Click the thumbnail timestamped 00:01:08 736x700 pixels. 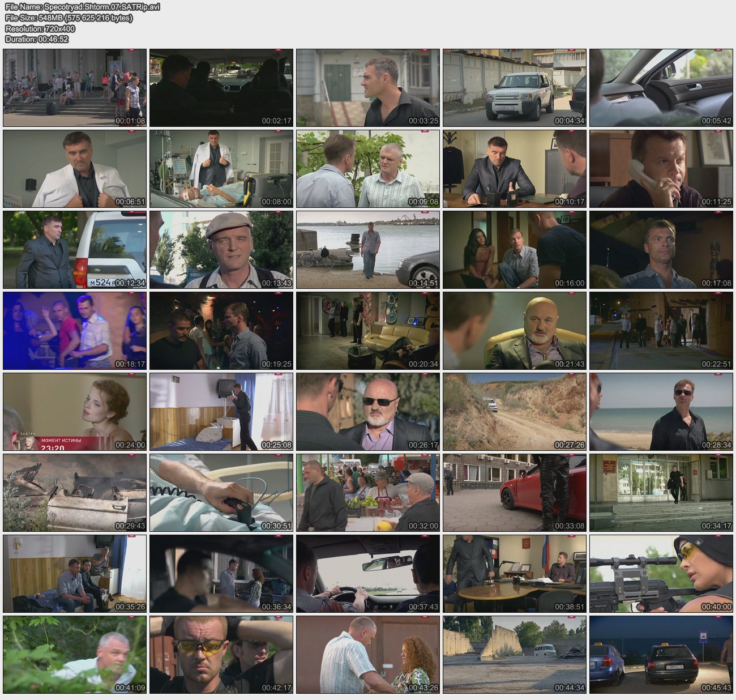[x=75, y=88]
